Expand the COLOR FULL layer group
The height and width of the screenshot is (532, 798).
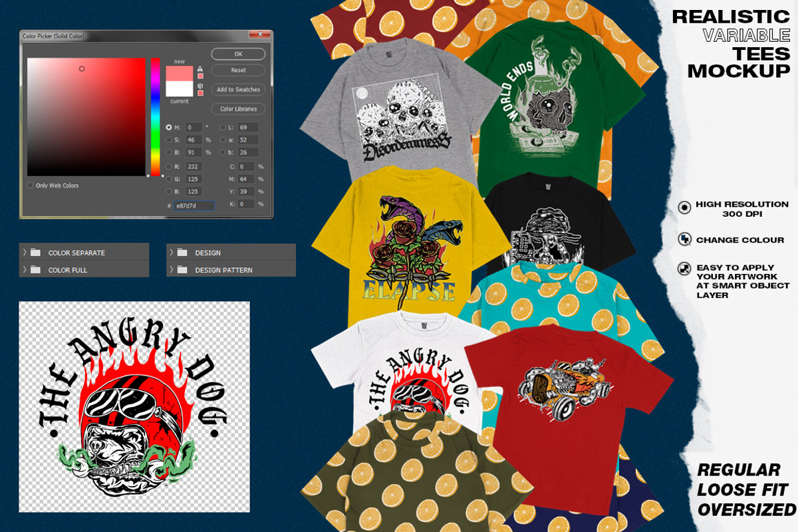click(25, 270)
